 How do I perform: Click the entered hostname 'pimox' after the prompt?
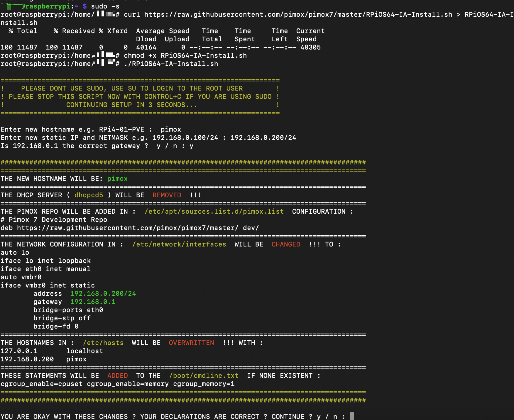pyautogui.click(x=171, y=130)
